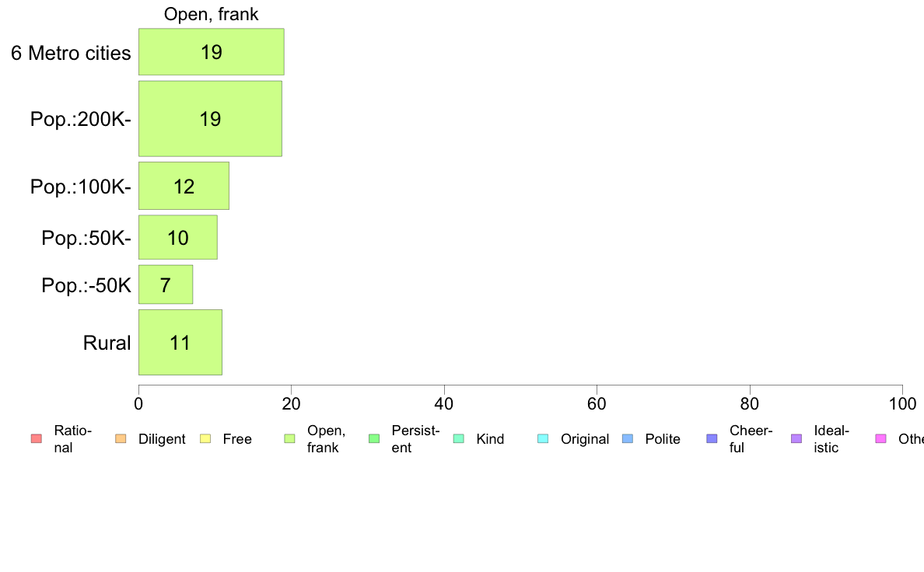Click the Original cyan legend swatch
The image size is (924, 572).
click(544, 439)
